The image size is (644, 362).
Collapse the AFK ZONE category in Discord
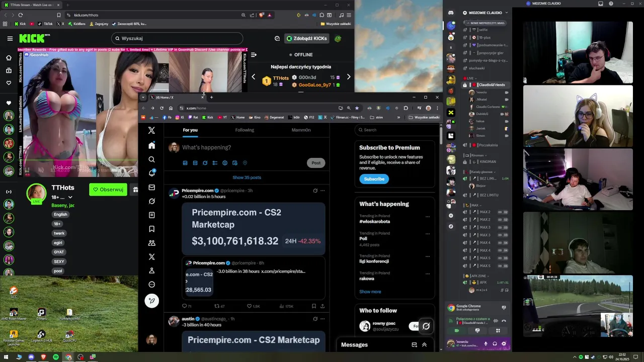(475, 276)
